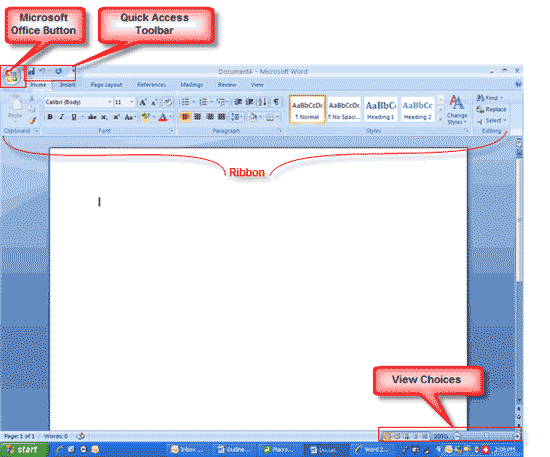Open the Change Case Aa menu

click(130, 117)
